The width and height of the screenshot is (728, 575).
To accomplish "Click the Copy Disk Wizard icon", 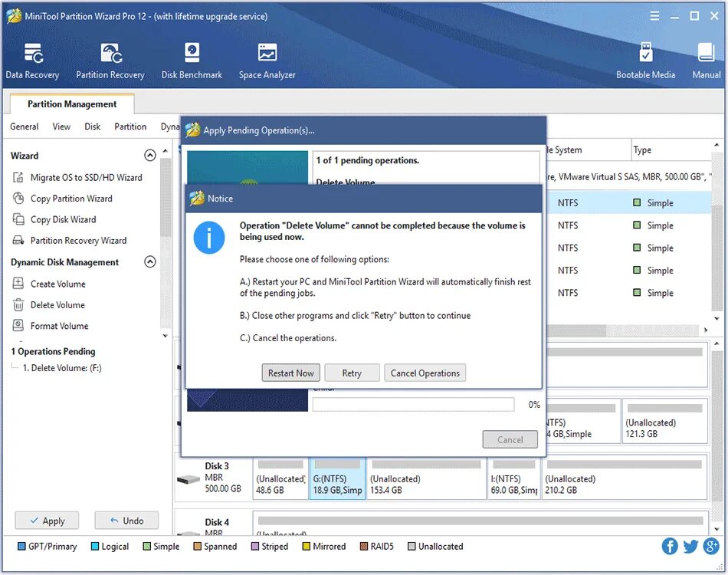I will pos(18,219).
